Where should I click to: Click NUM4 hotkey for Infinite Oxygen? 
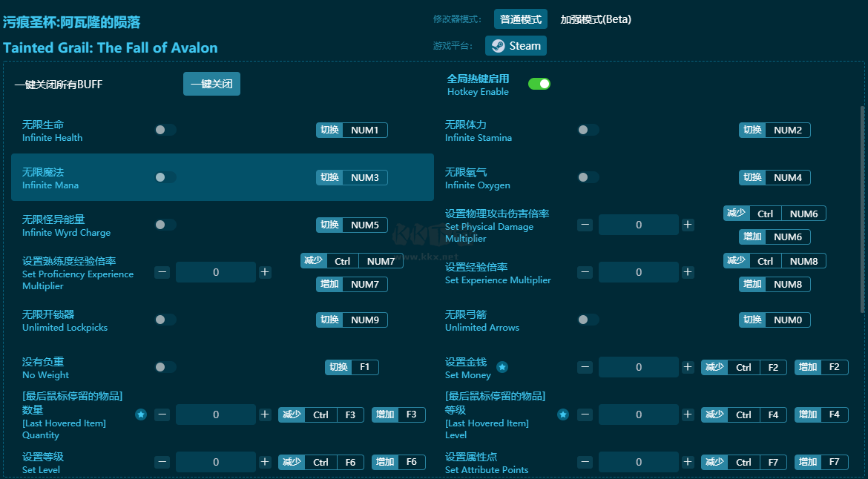775,177
